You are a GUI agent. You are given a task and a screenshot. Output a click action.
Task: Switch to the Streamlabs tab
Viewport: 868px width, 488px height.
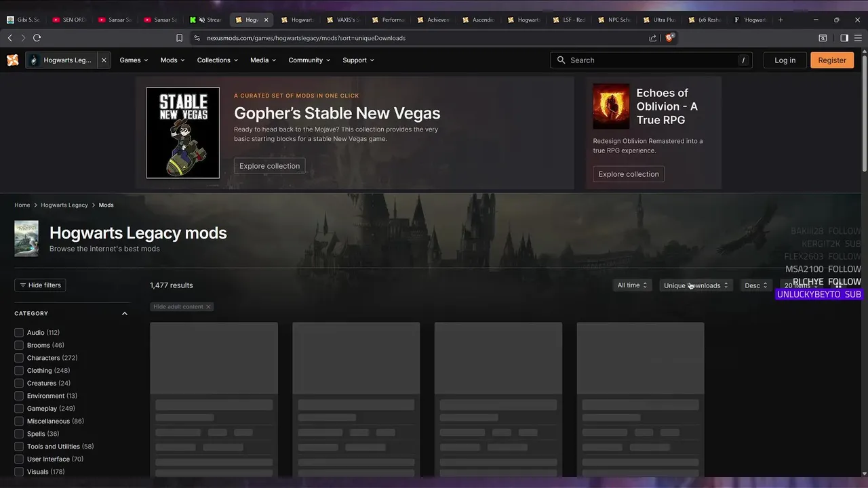[207, 20]
